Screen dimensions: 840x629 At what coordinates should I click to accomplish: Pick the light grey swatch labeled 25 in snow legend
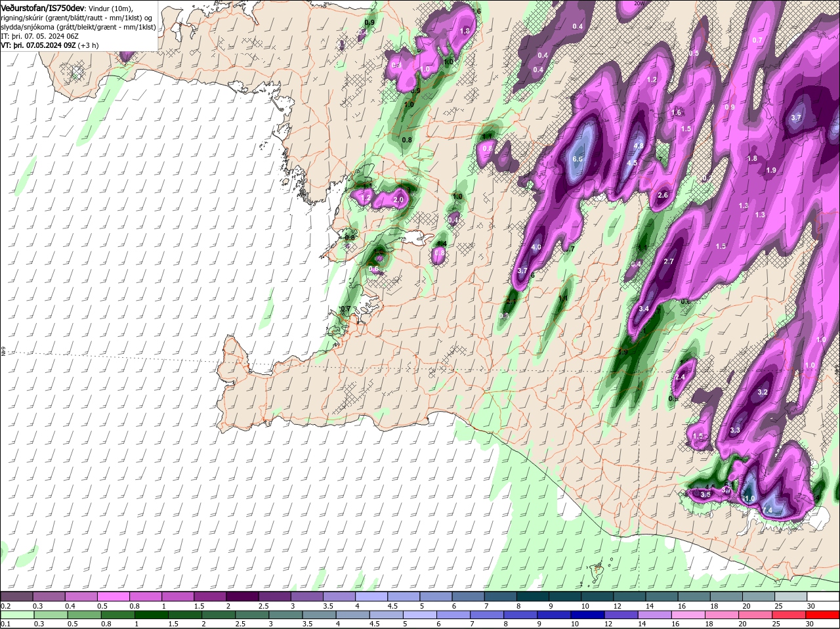coord(791,596)
